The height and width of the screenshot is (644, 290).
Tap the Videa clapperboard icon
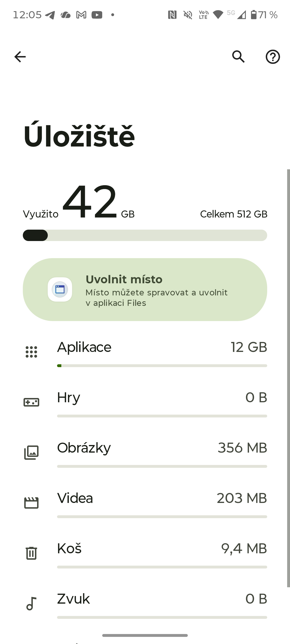coord(31,503)
